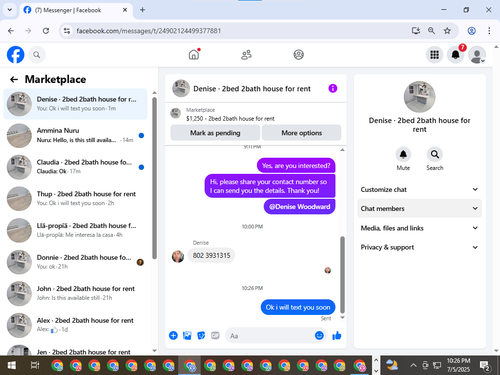Image resolution: width=500 pixels, height=375 pixels.
Task: Send a thumbs-up like
Action: point(337,335)
